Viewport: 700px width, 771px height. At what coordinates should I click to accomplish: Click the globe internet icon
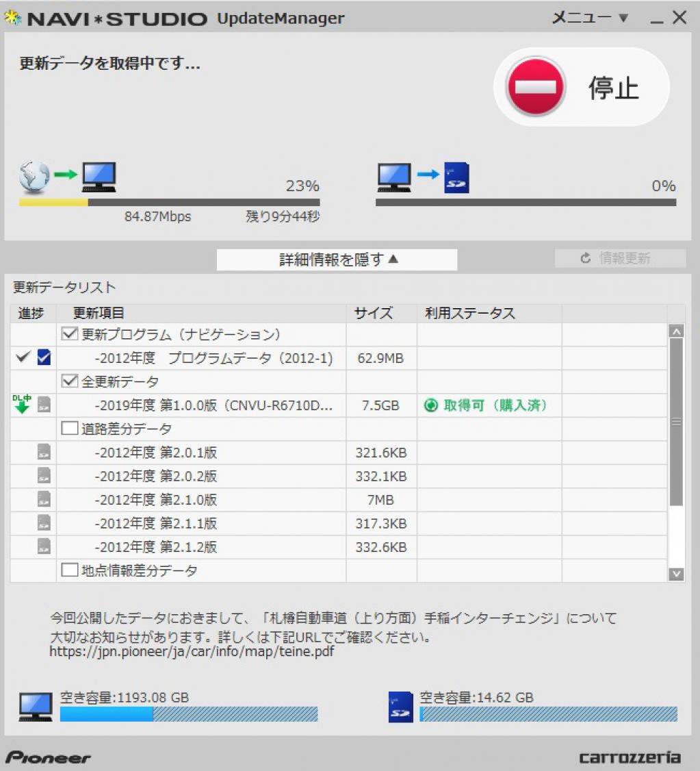click(34, 176)
